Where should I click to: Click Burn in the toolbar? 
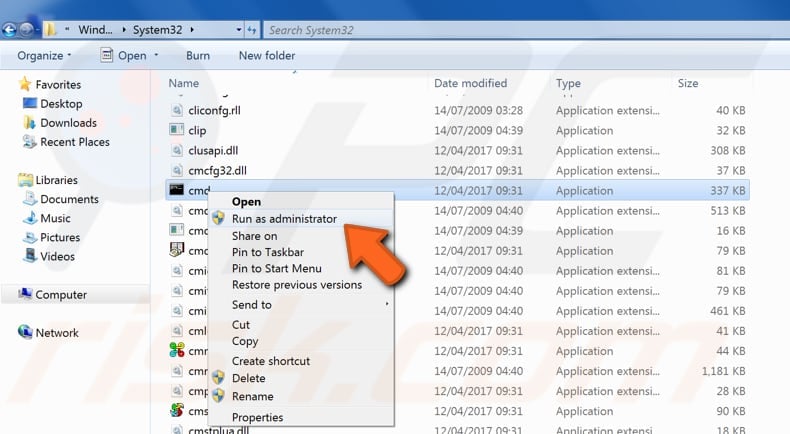198,55
